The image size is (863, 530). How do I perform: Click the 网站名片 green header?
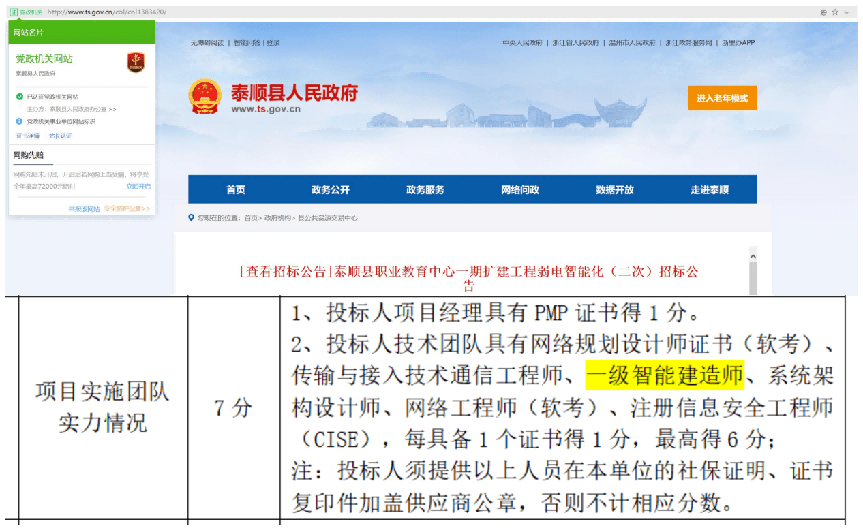(82, 32)
